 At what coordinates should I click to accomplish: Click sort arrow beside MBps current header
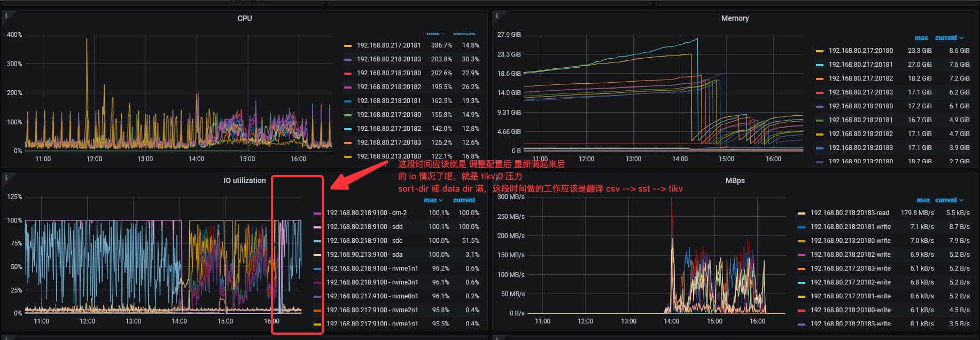pyautogui.click(x=961, y=200)
